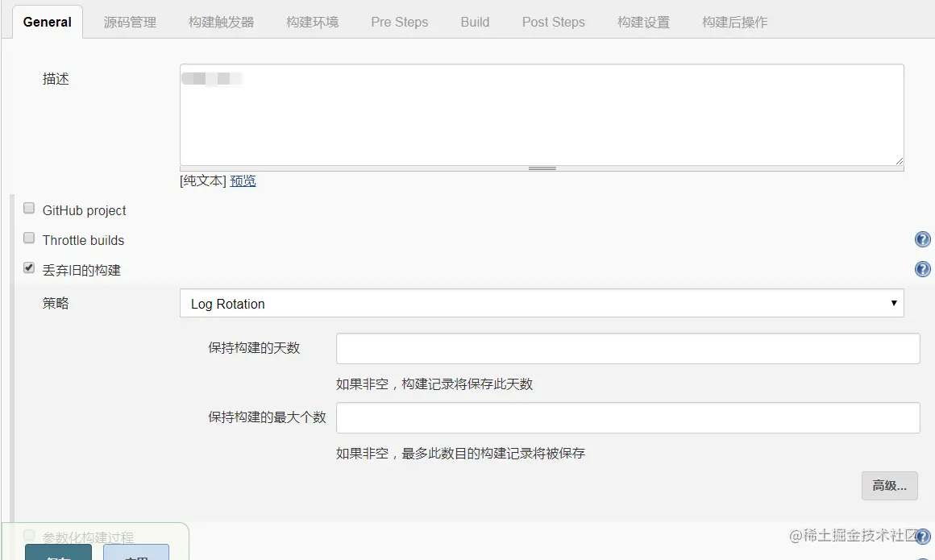935x560 pixels.
Task: Click the 保持构建的最大个数 input field
Action: (629, 417)
